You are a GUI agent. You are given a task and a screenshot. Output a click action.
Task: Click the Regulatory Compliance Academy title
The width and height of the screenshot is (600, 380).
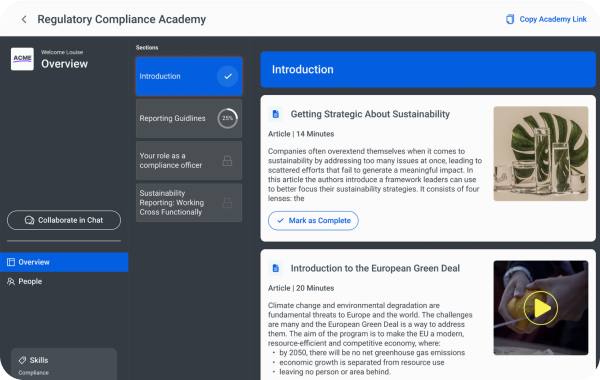122,19
